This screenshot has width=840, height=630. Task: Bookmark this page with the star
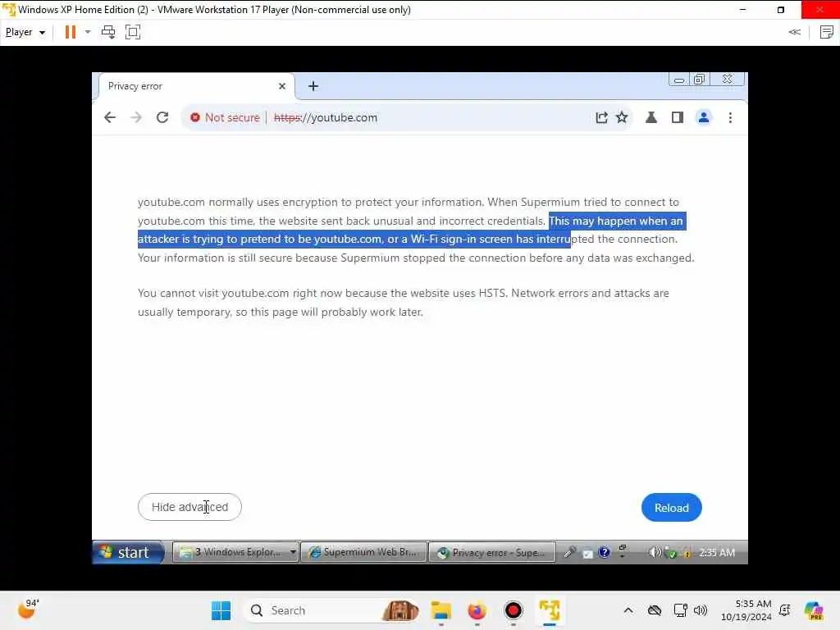622,117
